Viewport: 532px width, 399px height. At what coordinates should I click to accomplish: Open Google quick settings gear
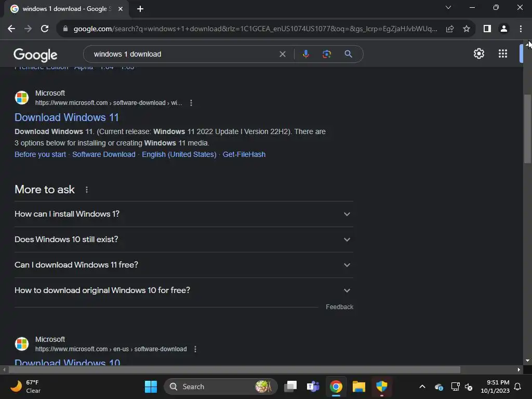[x=478, y=54]
